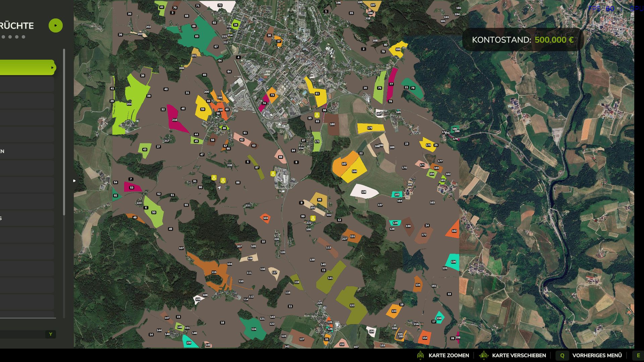This screenshot has height=362, width=644.
Task: Collapse the side panel with the small white arrow
Action: pos(74,181)
